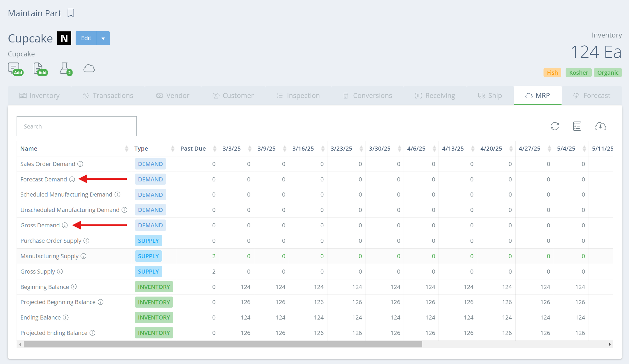This screenshot has height=364, width=629.
Task: Click info icon next to Forecast Demand
Action: [72, 179]
